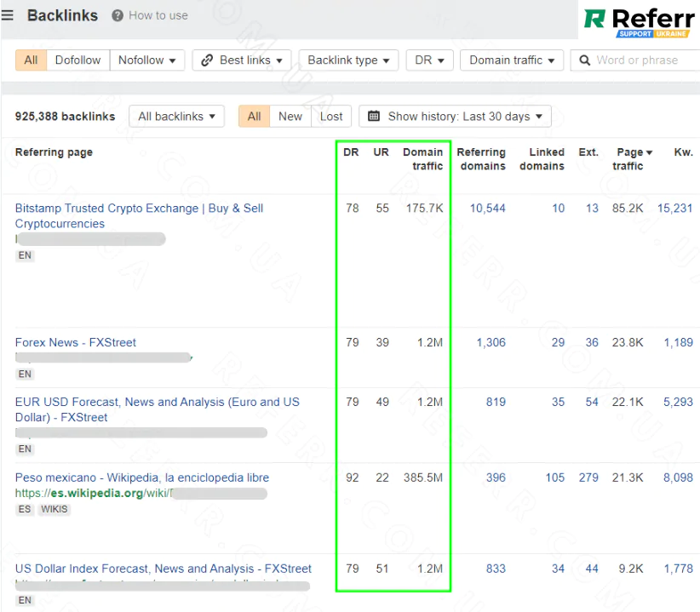Viewport: 700px width, 612px height.
Task: Click the calendar icon in Show history
Action: pyautogui.click(x=374, y=117)
